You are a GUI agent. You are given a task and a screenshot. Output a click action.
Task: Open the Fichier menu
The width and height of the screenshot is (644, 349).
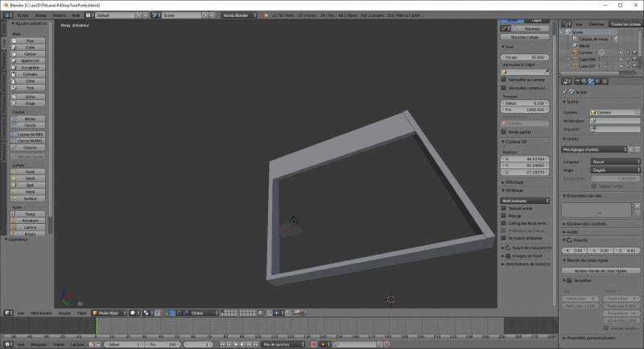point(21,15)
